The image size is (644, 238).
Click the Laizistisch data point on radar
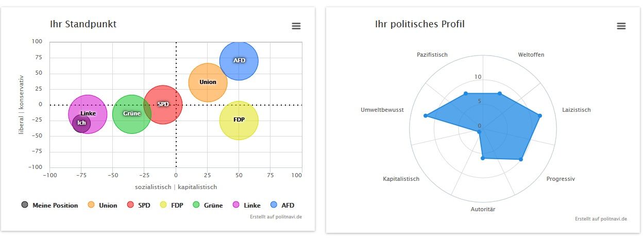point(539,116)
